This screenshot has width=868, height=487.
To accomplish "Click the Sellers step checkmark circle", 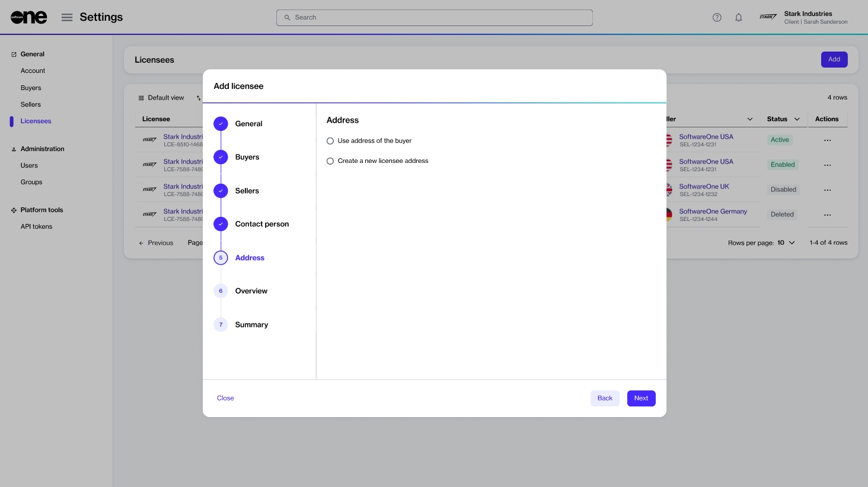I will (221, 191).
